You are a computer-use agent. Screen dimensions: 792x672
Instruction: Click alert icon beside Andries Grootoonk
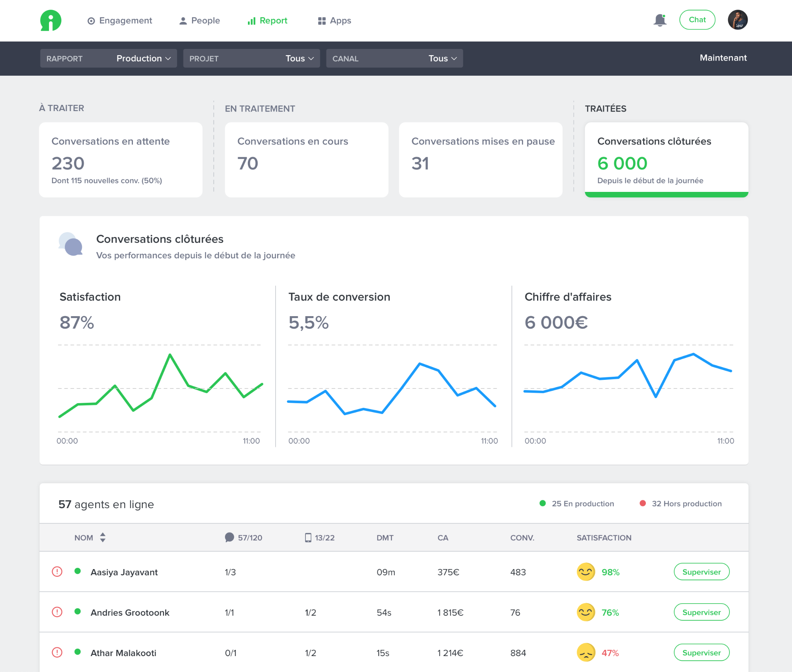pos(57,612)
